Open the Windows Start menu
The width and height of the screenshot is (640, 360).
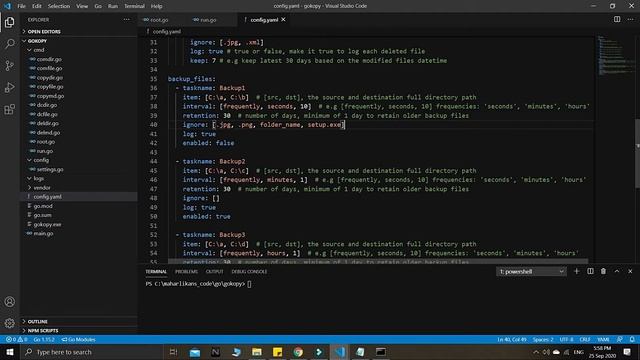pos(10,352)
